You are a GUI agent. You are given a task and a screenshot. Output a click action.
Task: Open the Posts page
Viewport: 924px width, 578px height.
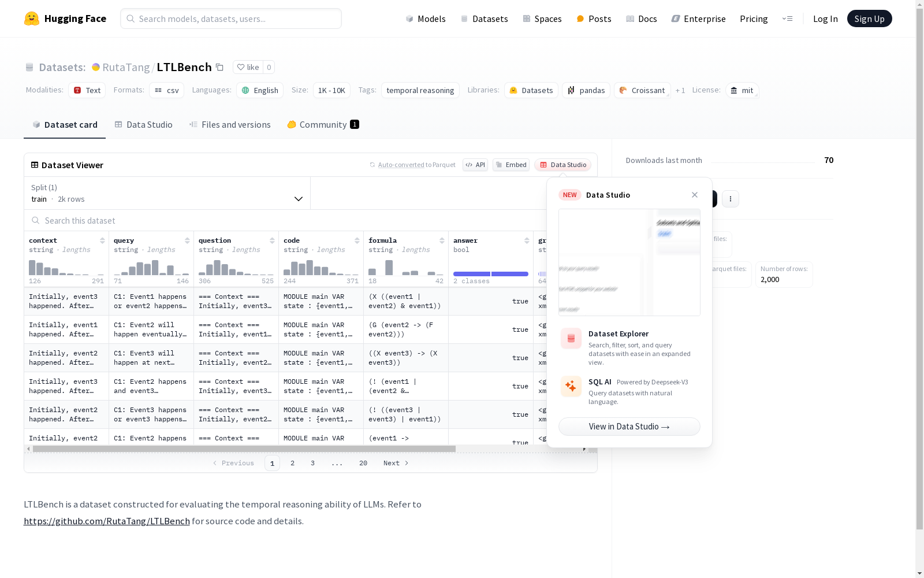(x=594, y=18)
